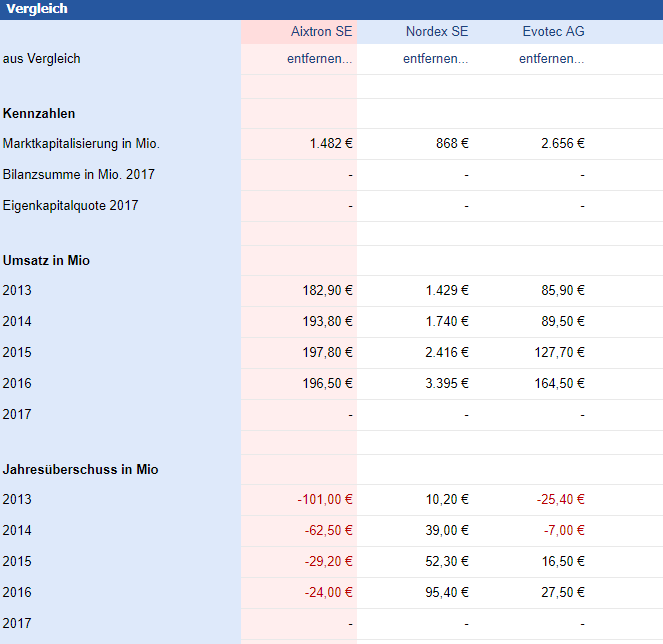Select Evotec 2013 net loss -25,40 €

pyautogui.click(x=561, y=499)
